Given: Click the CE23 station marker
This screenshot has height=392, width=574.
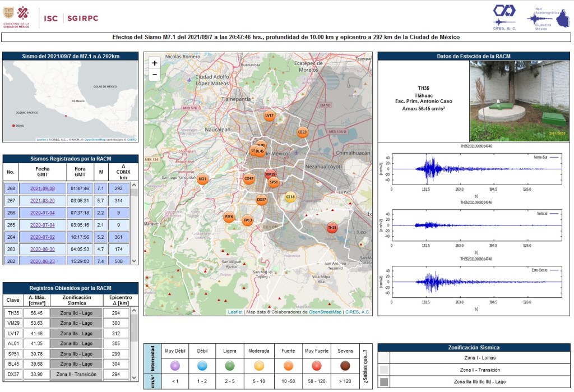Looking at the screenshot, I should pos(302,133).
